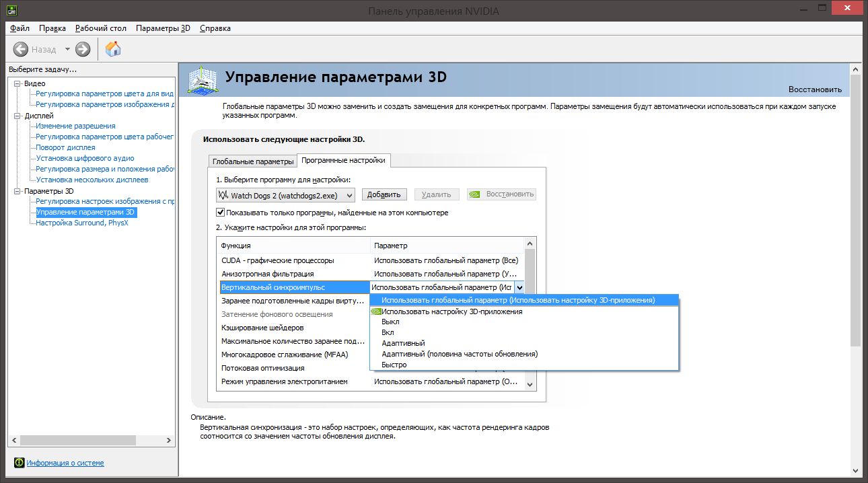This screenshot has height=483, width=868.
Task: Choose Быстро in the vsync dropdown
Action: point(525,365)
